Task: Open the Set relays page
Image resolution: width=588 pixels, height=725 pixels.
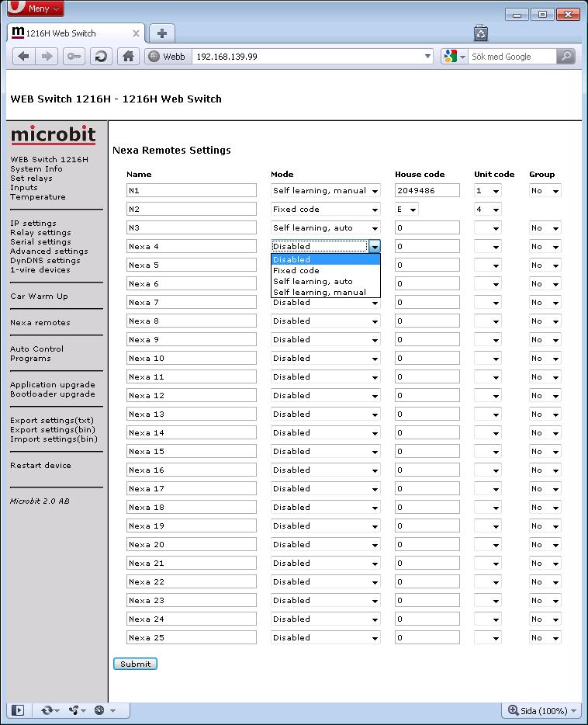Action: tap(31, 178)
